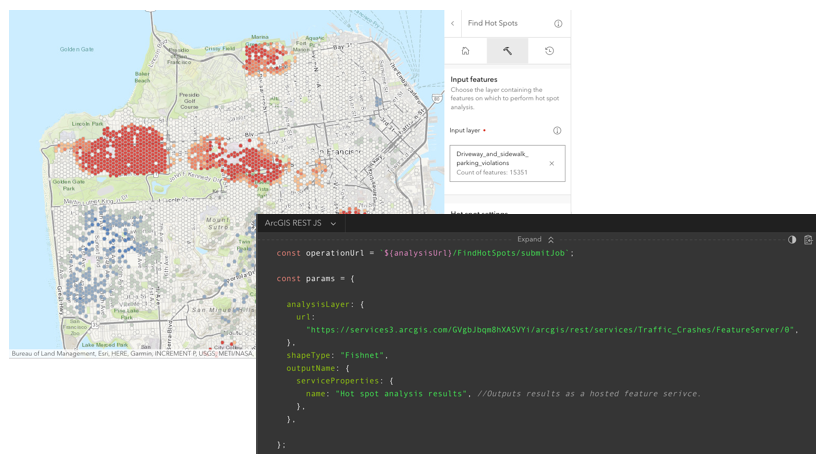Click the back chevron beside Find Hot Spots
The image size is (826, 465).
[x=452, y=23]
